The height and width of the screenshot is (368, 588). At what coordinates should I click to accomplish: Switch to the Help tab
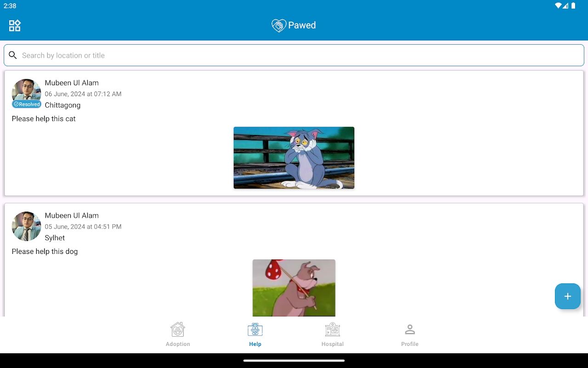[x=255, y=334]
